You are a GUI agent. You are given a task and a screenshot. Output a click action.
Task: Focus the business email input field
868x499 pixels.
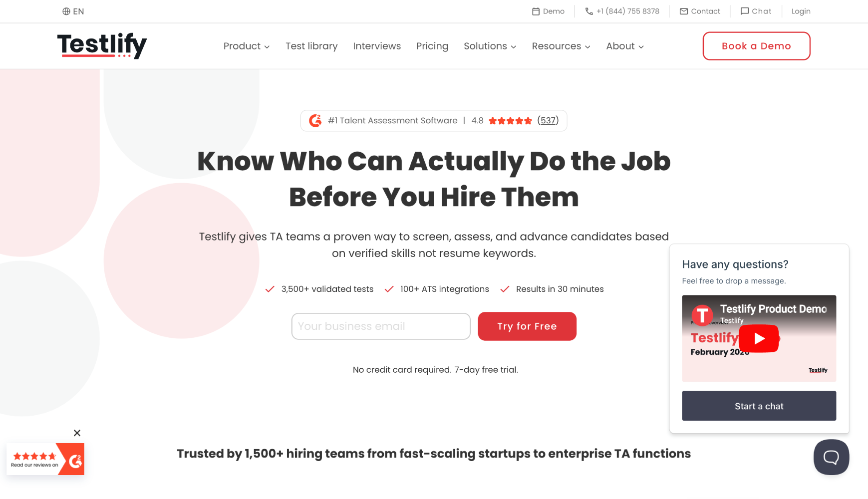381,326
